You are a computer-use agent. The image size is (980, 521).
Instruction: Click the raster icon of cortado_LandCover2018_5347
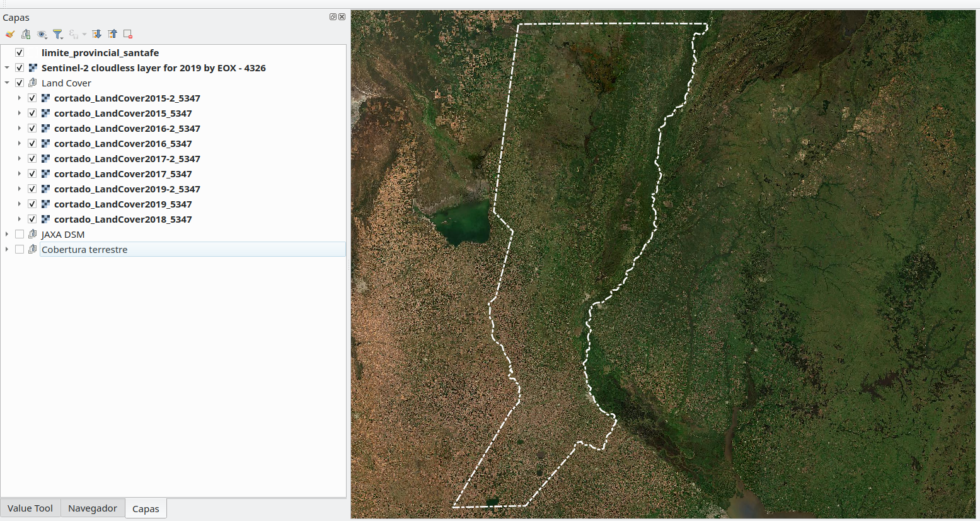point(46,220)
